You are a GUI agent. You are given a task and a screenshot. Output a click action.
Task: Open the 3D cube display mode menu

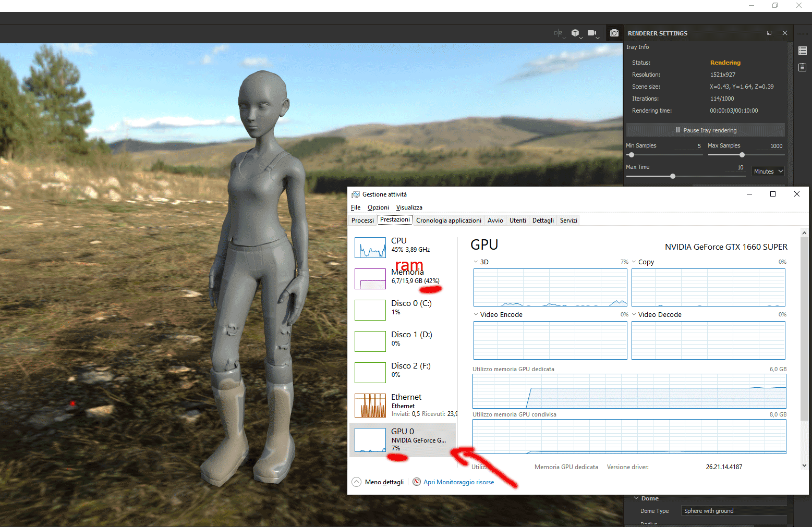click(x=576, y=33)
